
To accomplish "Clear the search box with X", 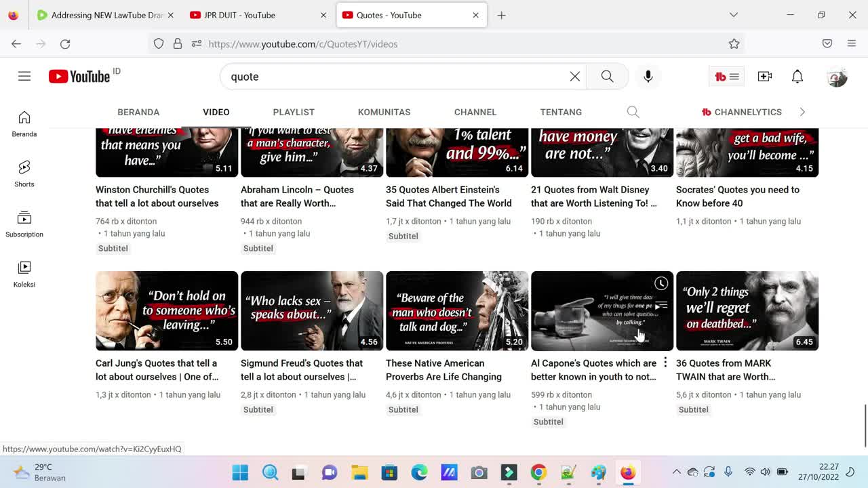I will click(x=575, y=77).
